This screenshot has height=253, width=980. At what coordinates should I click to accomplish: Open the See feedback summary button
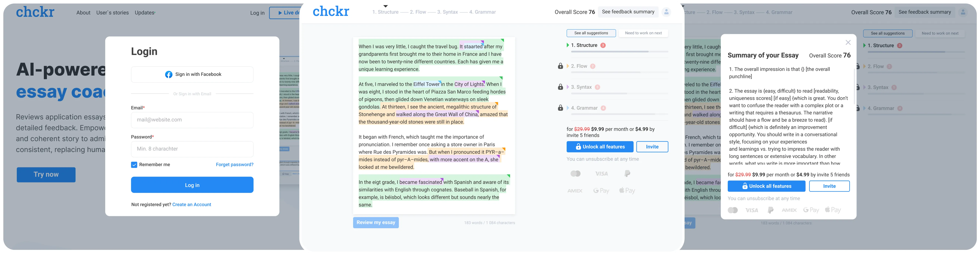(x=628, y=12)
